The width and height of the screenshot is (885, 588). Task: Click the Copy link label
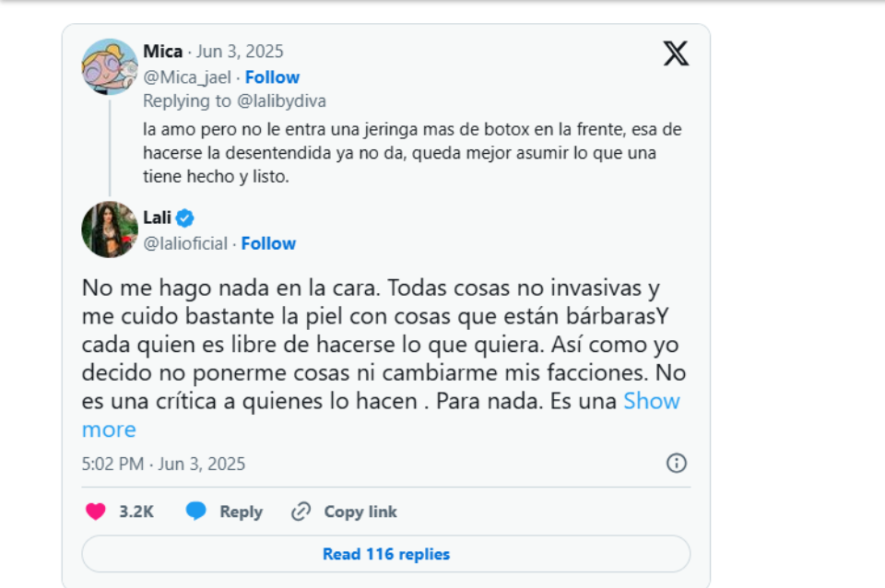360,512
